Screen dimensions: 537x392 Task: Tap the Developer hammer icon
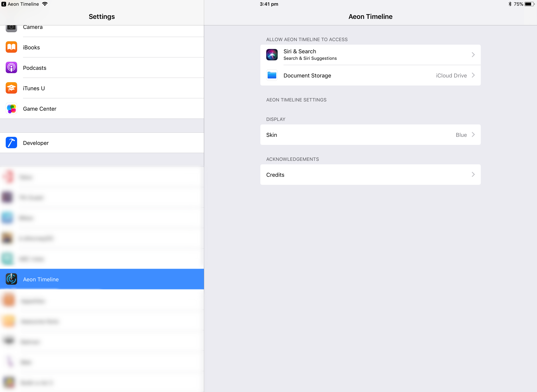(x=11, y=142)
